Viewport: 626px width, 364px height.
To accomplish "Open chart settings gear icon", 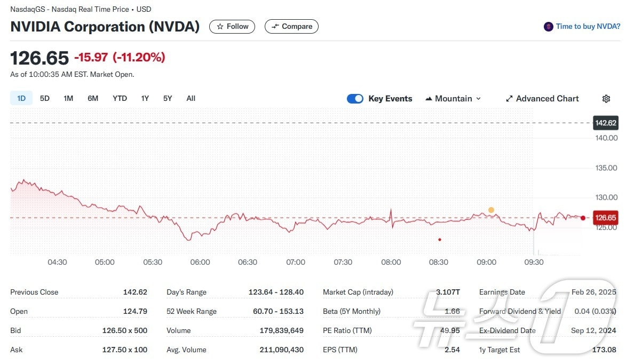I will 606,99.
